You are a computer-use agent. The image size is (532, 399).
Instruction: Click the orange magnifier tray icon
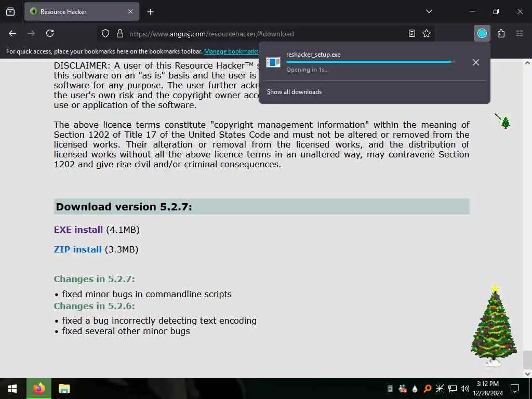(428, 389)
